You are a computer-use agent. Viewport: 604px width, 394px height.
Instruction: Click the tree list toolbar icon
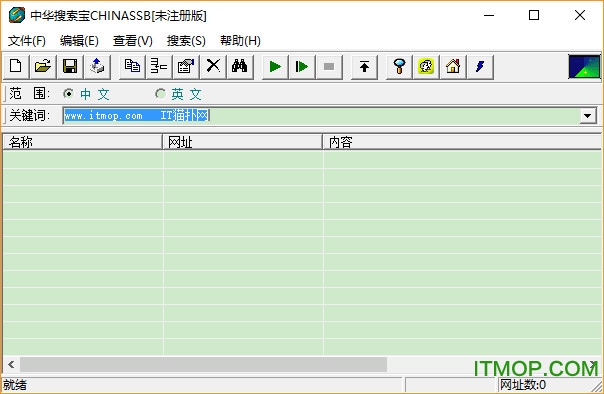point(159,67)
